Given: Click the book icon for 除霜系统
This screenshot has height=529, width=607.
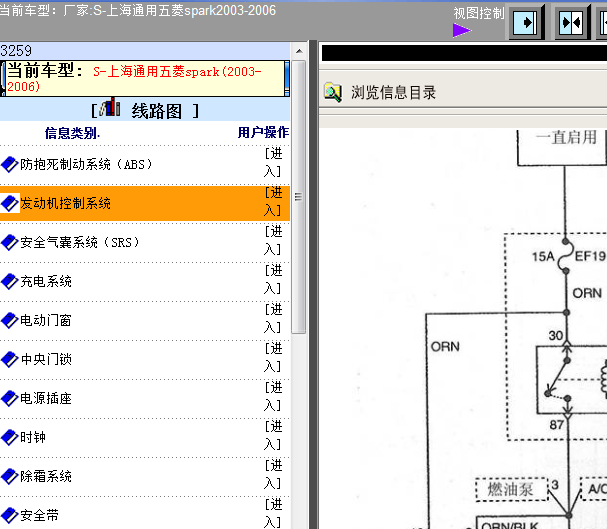Looking at the screenshot, I should tap(9, 476).
